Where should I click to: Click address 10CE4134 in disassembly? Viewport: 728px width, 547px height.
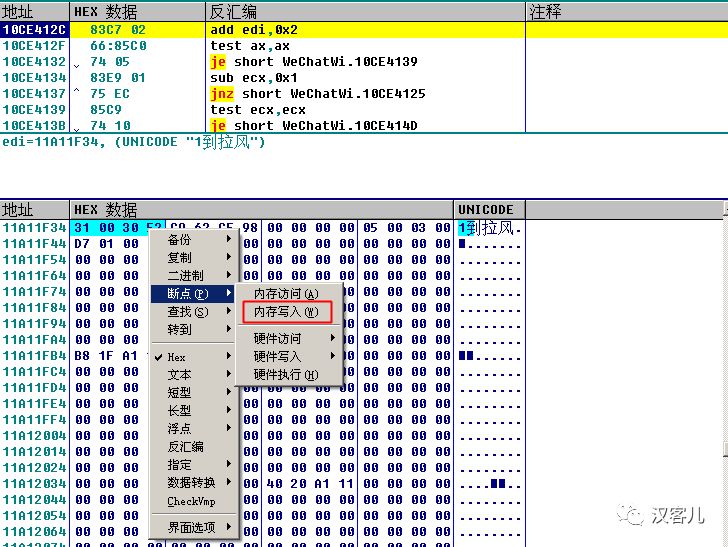(x=34, y=78)
